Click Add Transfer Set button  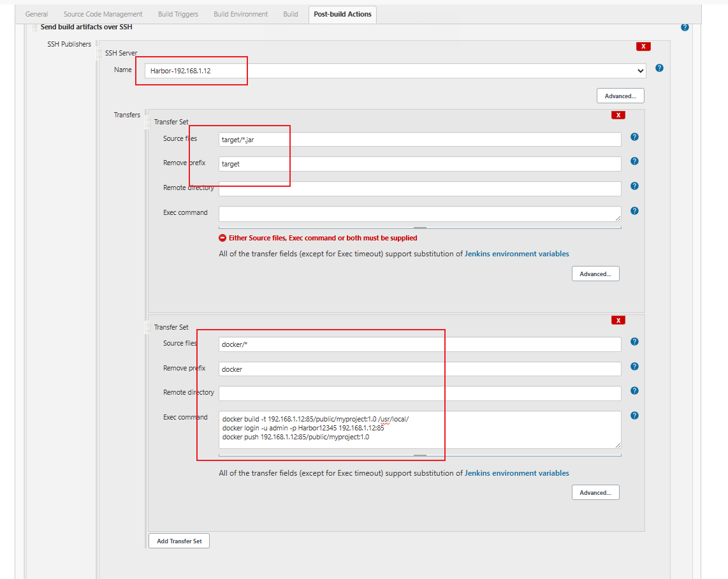(179, 541)
